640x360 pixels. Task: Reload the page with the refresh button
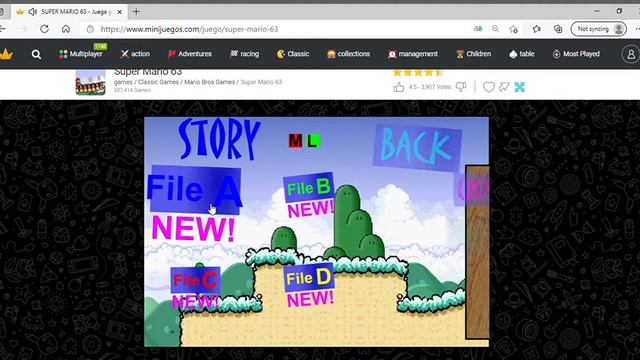[x=44, y=29]
